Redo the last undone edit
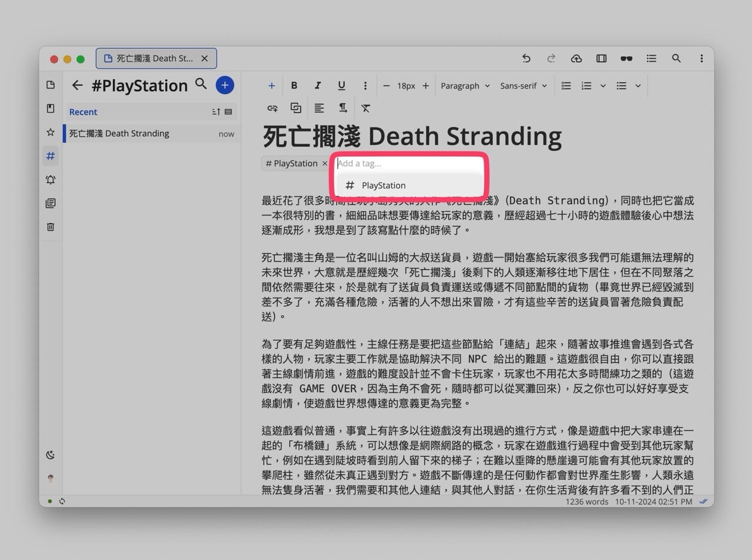This screenshot has width=752, height=560. point(551,58)
